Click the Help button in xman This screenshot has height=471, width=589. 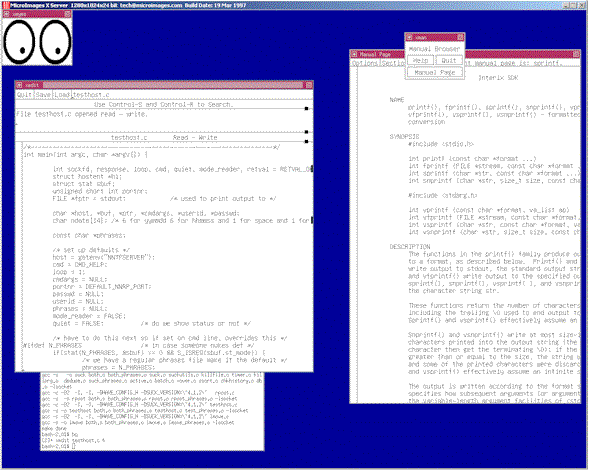(420, 60)
